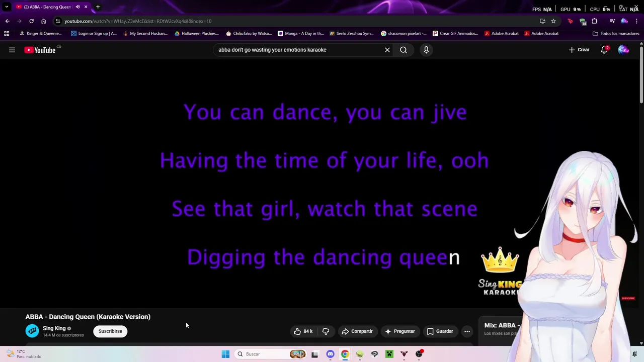
Task: Open Chrome three-dot settings menu
Action: click(637, 21)
